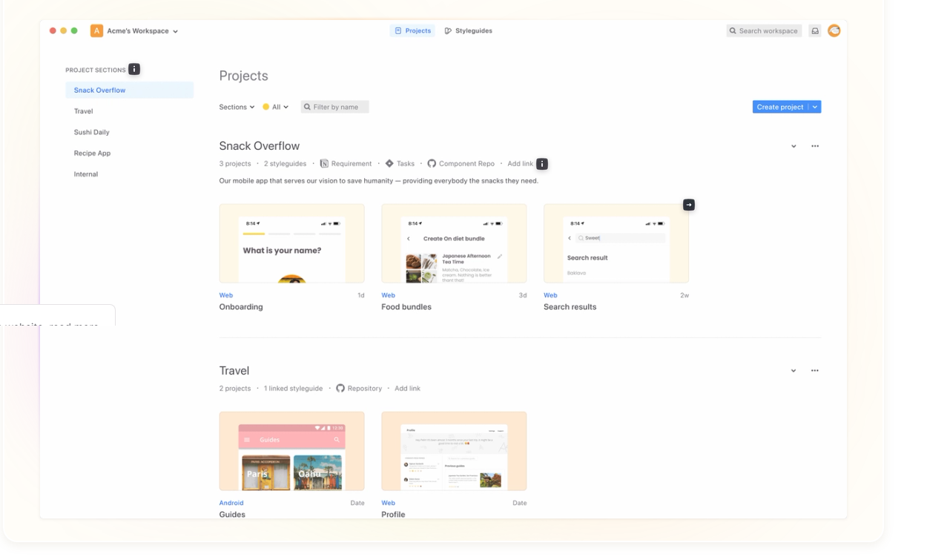Open the Onboarding project thumbnail
Viewport: 927px width, 560px height.
click(291, 243)
